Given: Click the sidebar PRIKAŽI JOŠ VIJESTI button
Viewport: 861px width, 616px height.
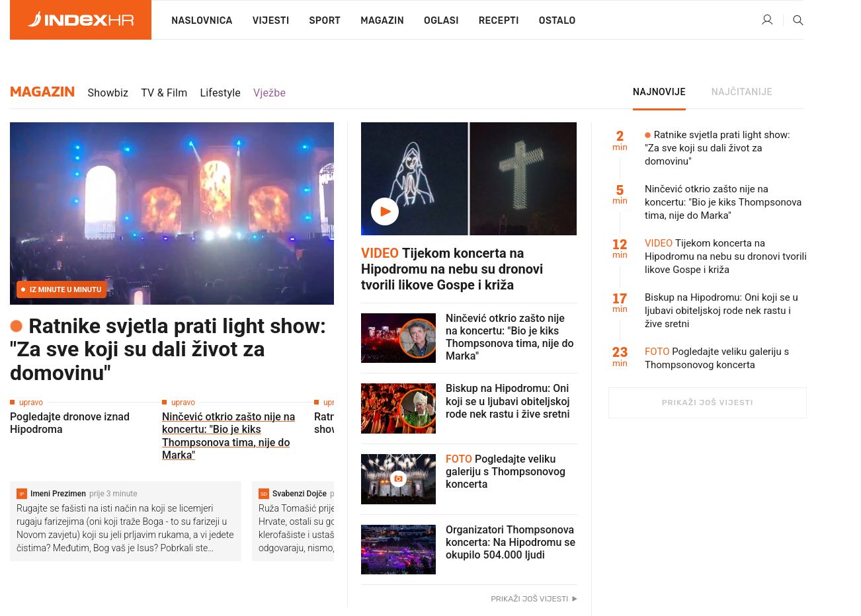Looking at the screenshot, I should pos(707,403).
